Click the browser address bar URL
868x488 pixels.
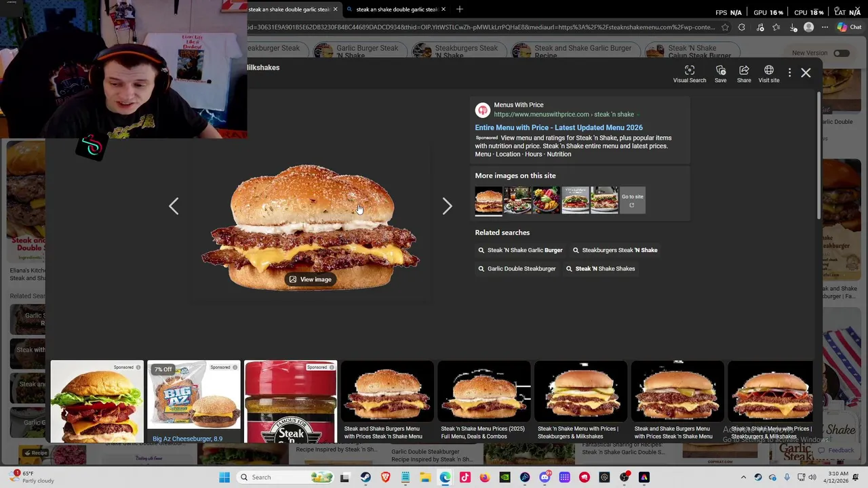tap(481, 27)
